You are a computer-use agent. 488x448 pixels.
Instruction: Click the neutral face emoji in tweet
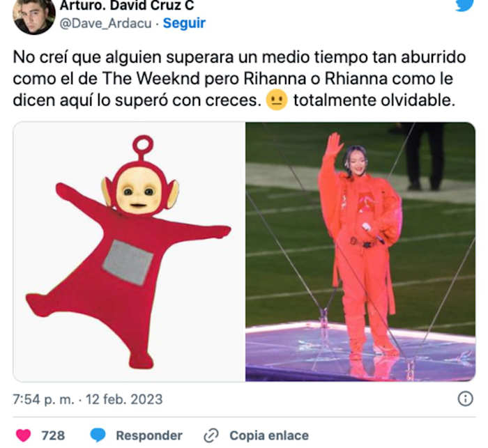pyautogui.click(x=277, y=101)
